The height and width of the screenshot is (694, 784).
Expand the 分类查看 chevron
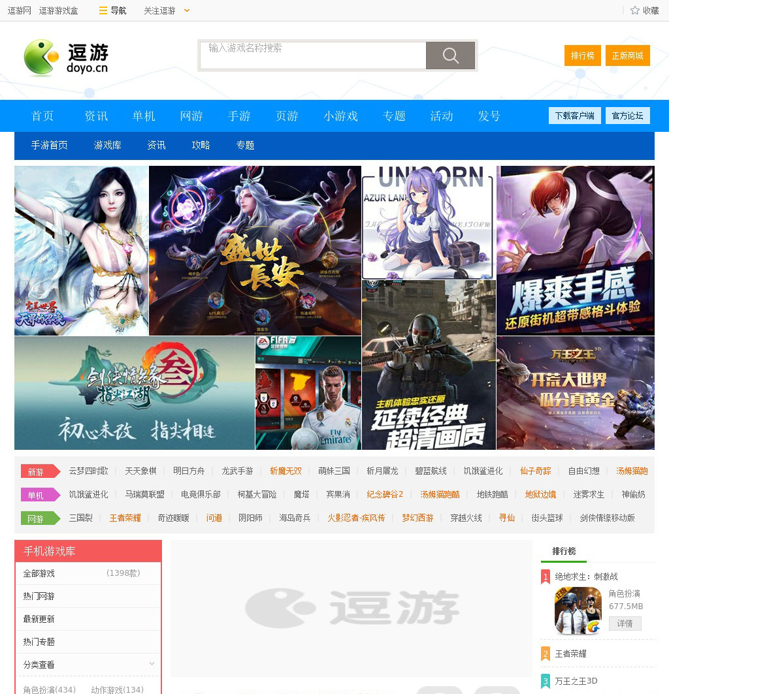[x=152, y=664]
